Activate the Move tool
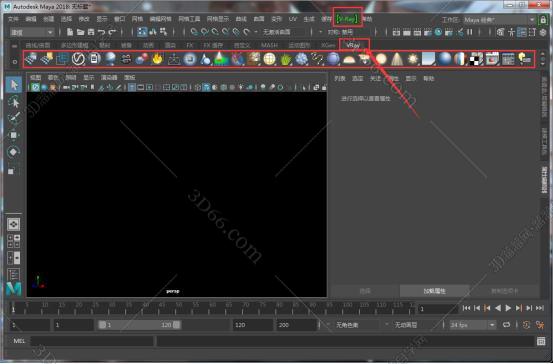This screenshot has height=364, width=553. pos(13,135)
